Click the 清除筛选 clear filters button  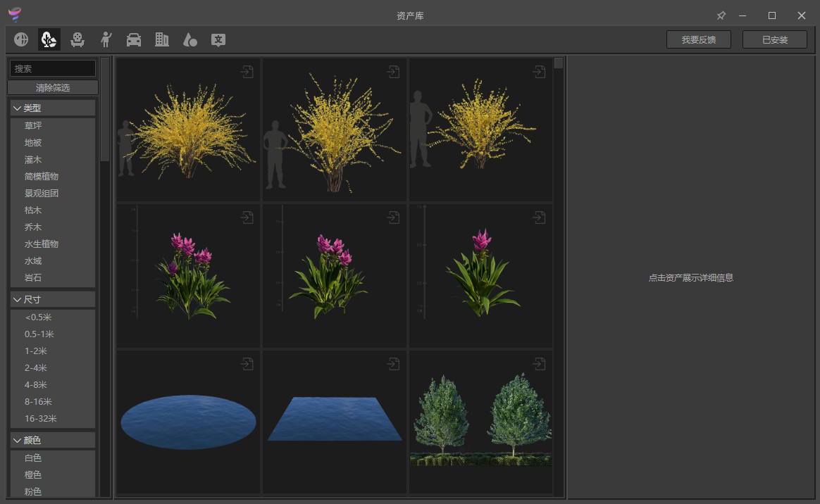click(52, 87)
